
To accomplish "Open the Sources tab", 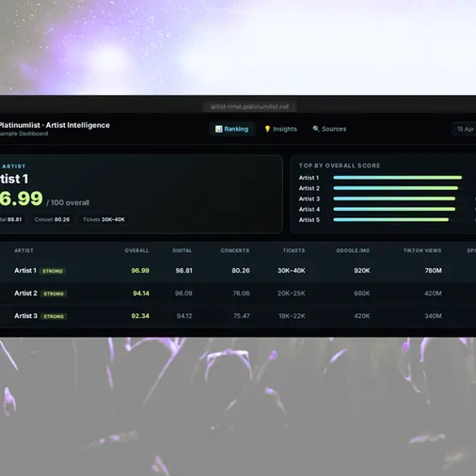I will tap(329, 129).
